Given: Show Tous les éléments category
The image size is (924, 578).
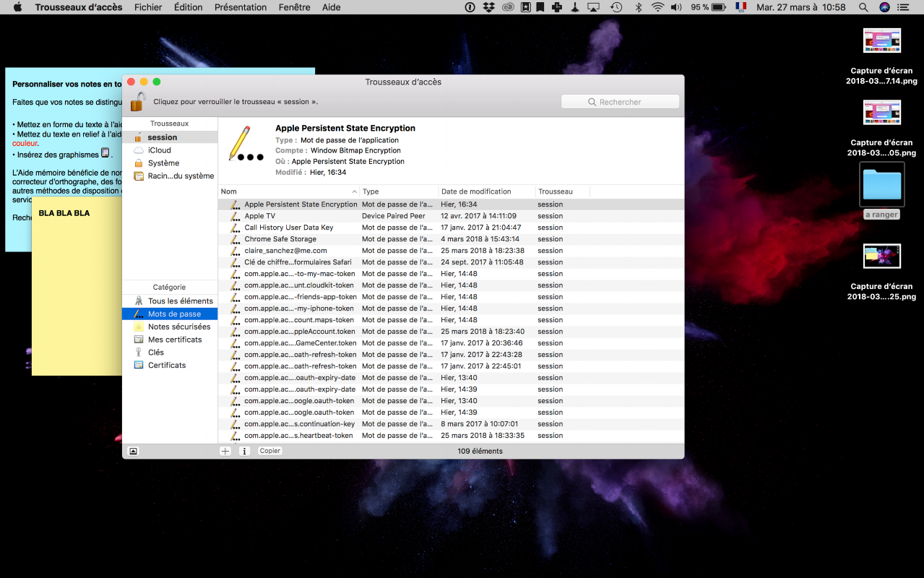Looking at the screenshot, I should point(170,301).
